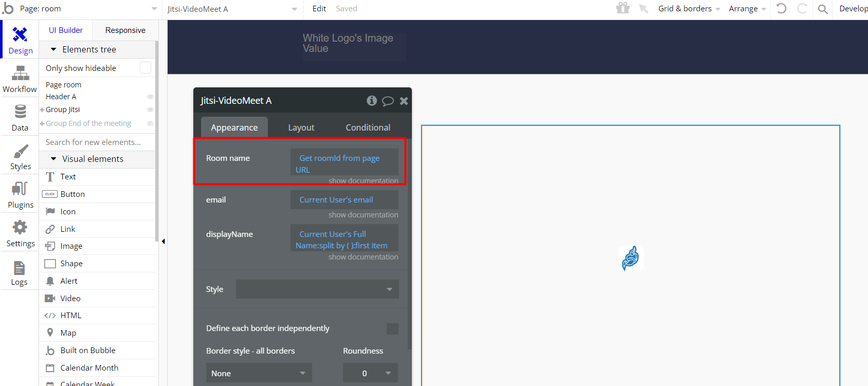Open the Design section in sidebar
Screen dimensions: 868x386
(20, 40)
